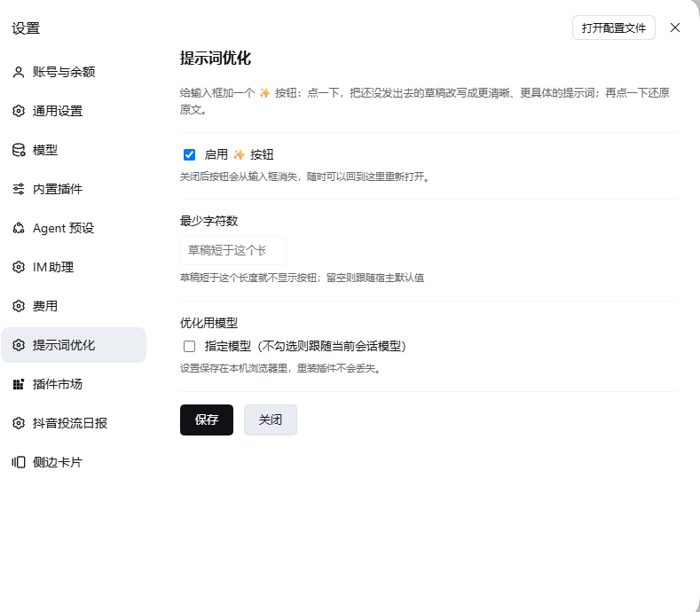Image resolution: width=700 pixels, height=612 pixels.
Task: Click the hint 设置保存在本机浏览器里
Action: point(280,368)
